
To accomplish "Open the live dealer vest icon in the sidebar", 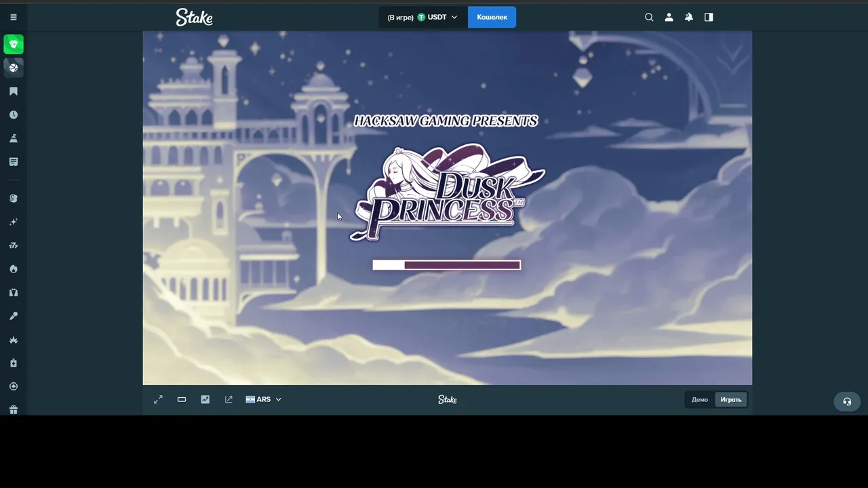I will (14, 293).
